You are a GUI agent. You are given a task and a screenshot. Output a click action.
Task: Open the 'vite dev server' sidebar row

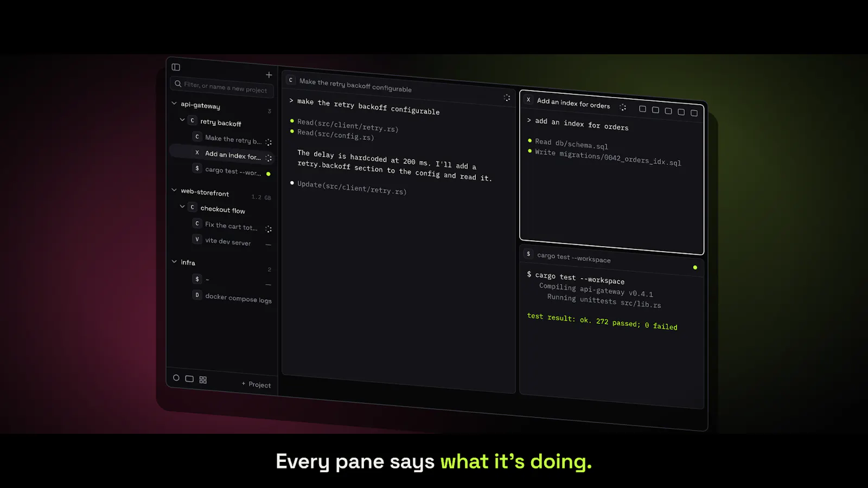(222, 242)
